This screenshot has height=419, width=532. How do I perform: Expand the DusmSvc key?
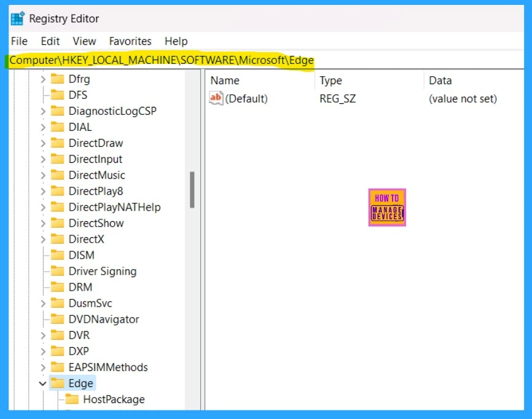click(43, 303)
